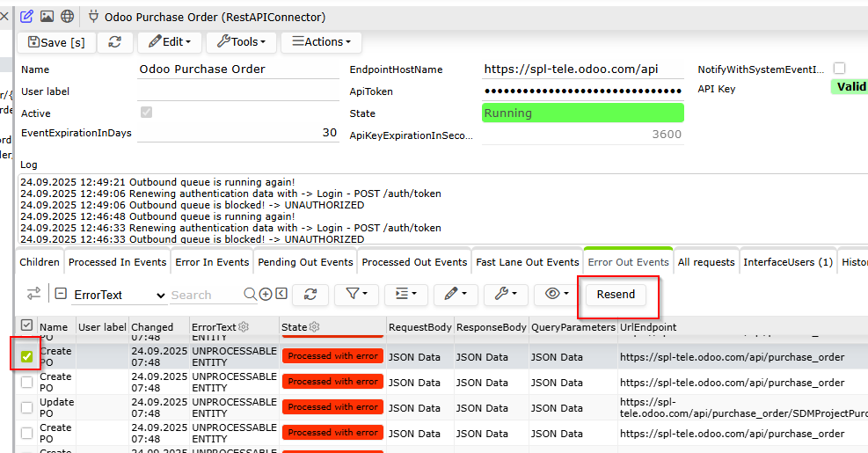Viewport: 868px width, 453px height.
Task: Click the image icon in title bar
Action: (x=47, y=16)
